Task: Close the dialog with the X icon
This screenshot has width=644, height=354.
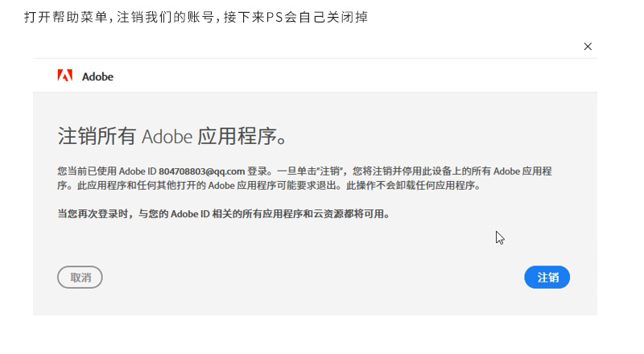Action: (588, 47)
